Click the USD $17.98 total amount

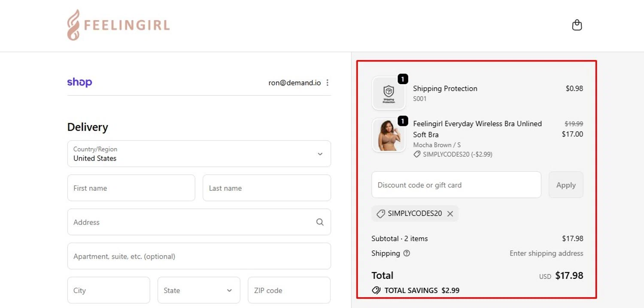point(561,275)
